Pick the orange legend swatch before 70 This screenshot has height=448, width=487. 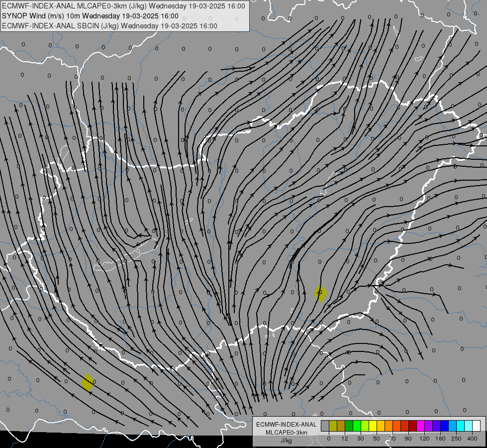click(389, 426)
